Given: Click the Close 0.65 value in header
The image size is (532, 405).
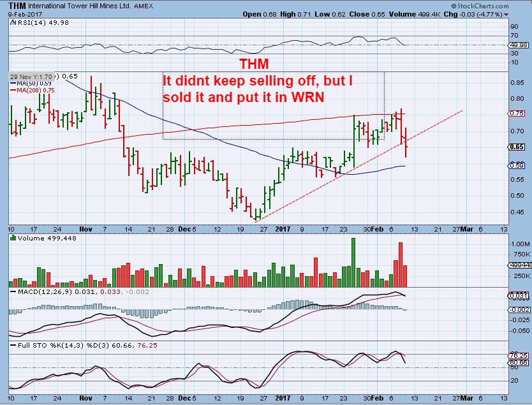Looking at the screenshot, I should point(367,14).
